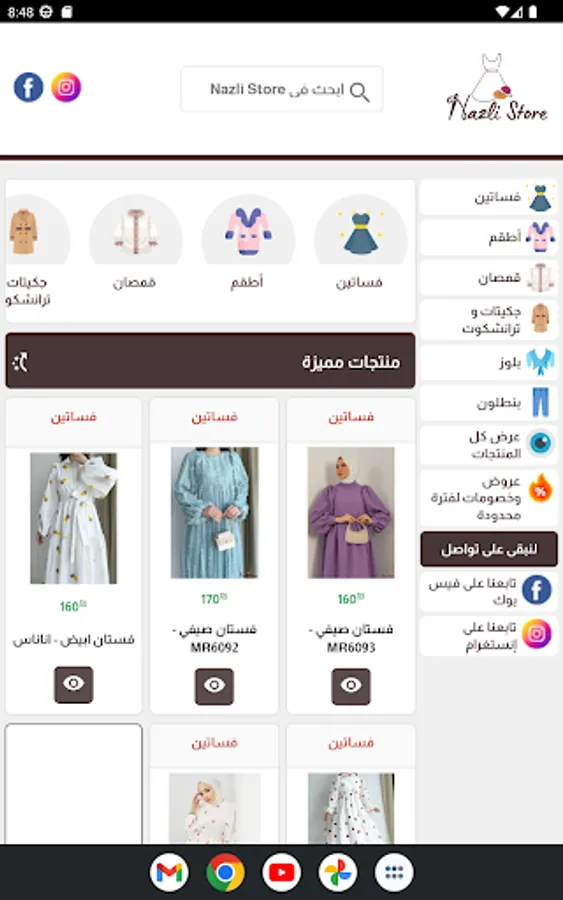Open the limited-time discounts fire offer entry
The width and height of the screenshot is (563, 900).
tap(489, 498)
